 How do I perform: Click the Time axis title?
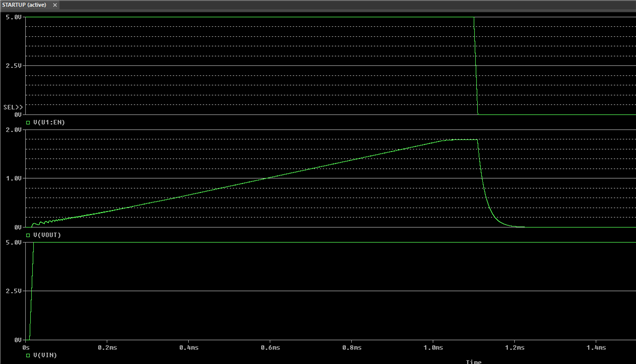click(x=473, y=362)
